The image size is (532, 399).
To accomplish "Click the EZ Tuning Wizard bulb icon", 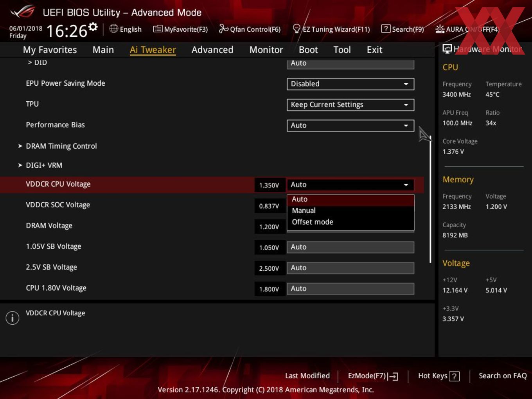I will pos(297,29).
